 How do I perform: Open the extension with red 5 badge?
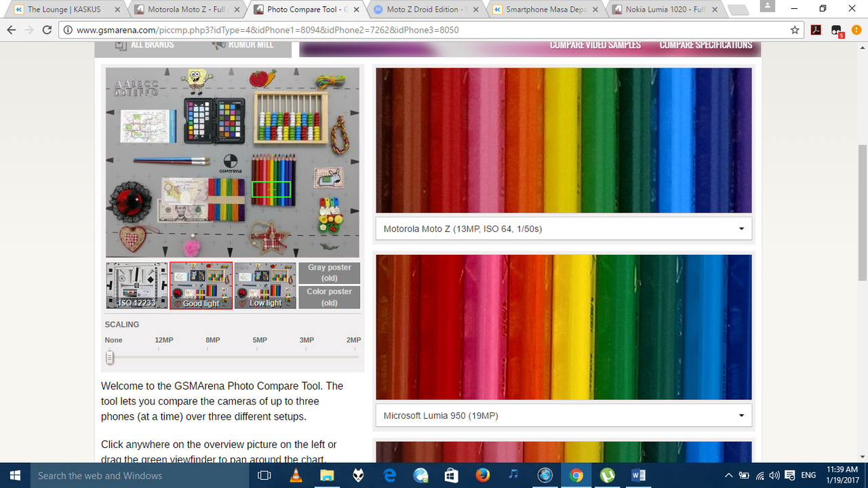coord(837,30)
